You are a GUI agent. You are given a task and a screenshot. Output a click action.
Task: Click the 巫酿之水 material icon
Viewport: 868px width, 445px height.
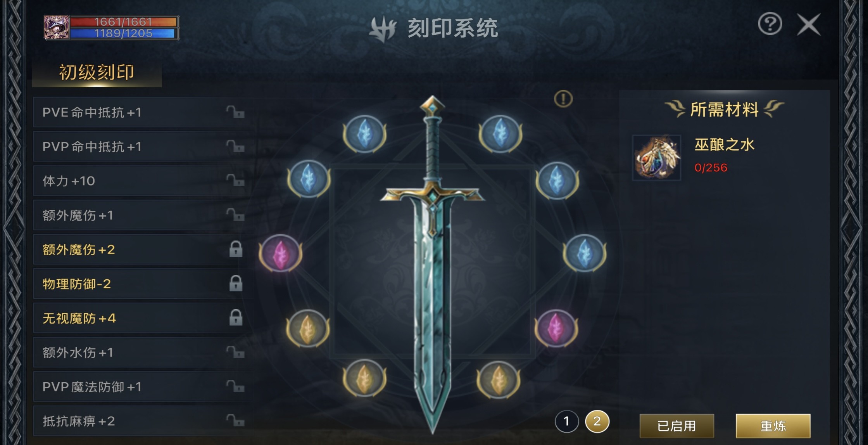click(657, 158)
